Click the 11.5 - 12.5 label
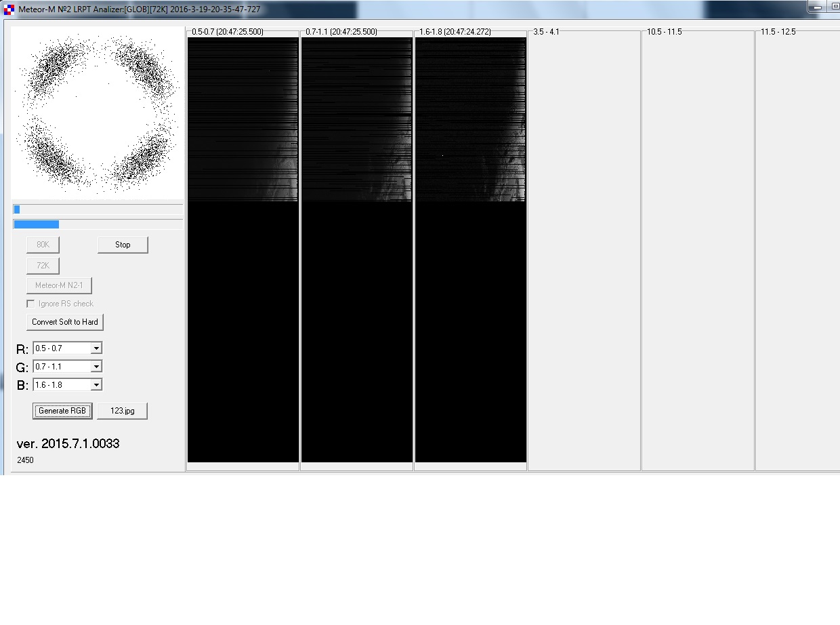The image size is (840, 625). tap(778, 32)
